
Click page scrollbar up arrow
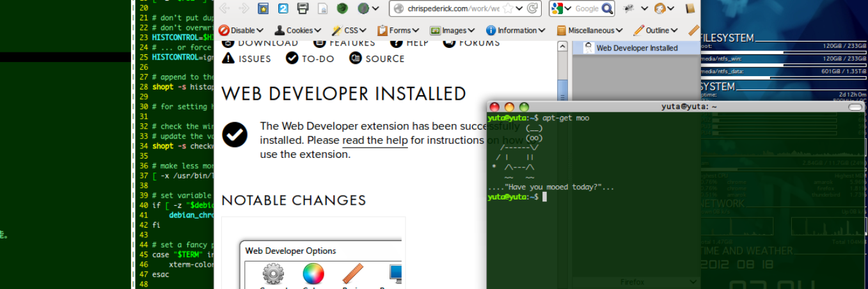click(562, 47)
